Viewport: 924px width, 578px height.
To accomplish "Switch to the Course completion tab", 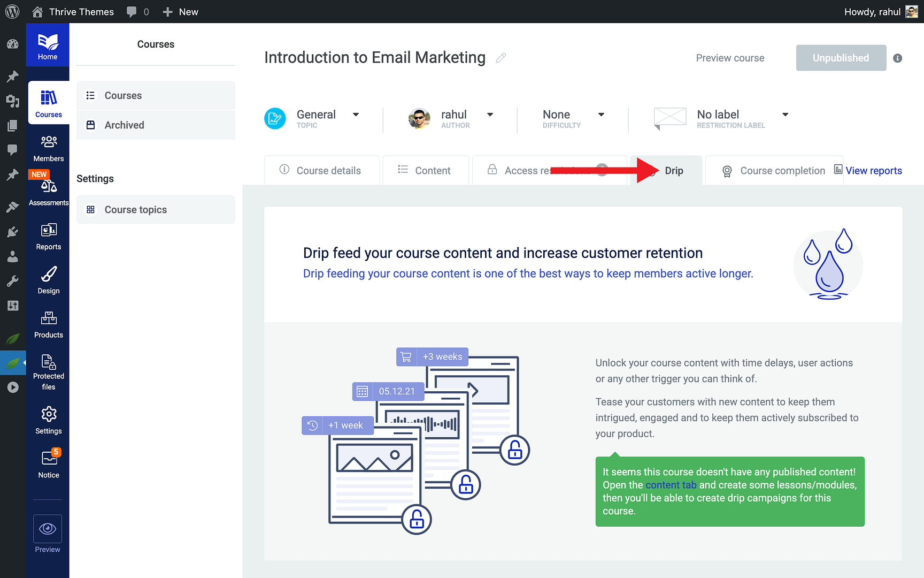I will tap(774, 170).
